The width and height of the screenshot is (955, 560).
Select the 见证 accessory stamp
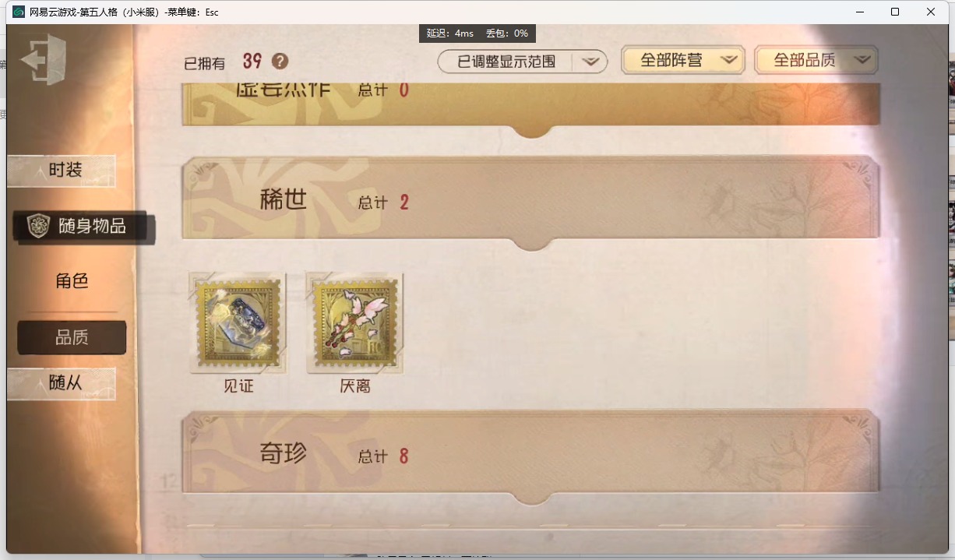[x=238, y=322]
